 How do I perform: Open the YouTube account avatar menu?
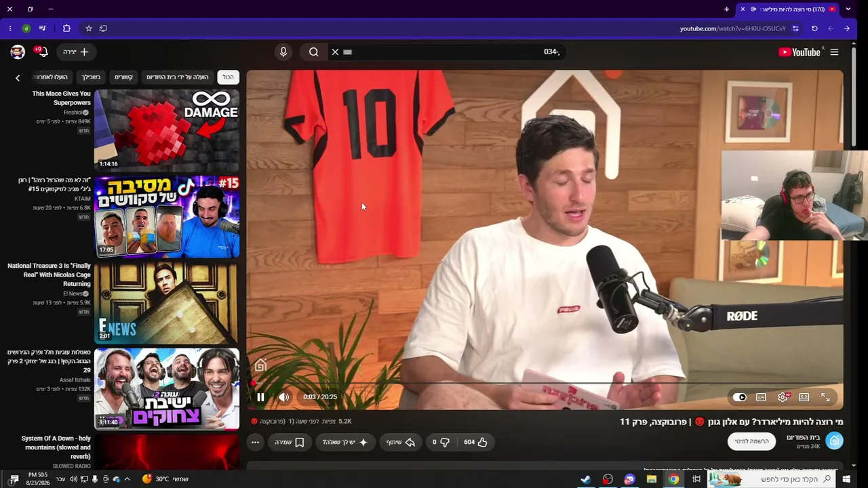pyautogui.click(x=18, y=52)
